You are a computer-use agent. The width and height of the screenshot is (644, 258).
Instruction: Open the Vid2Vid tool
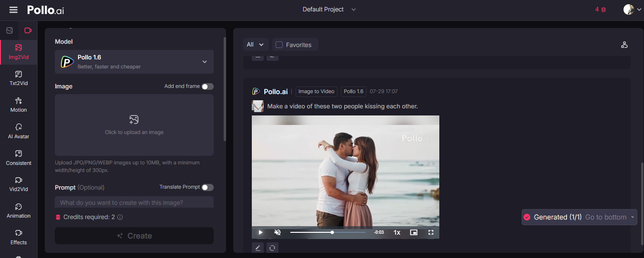(19, 184)
